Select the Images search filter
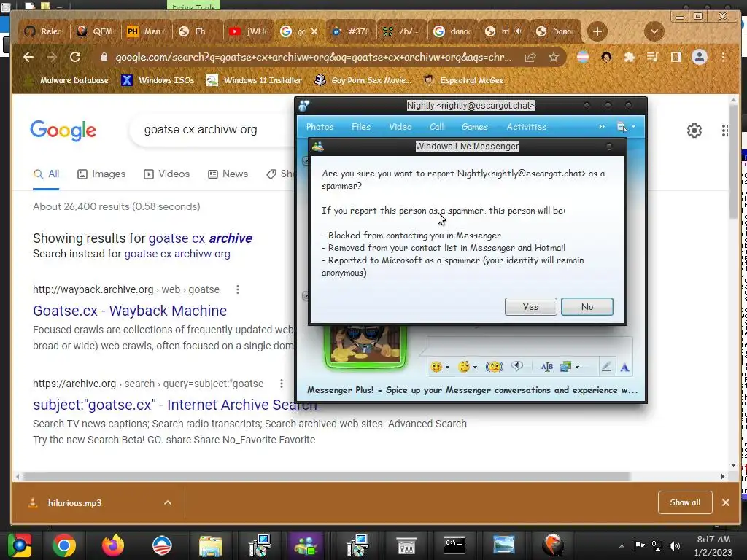This screenshot has height=560, width=747. (101, 174)
